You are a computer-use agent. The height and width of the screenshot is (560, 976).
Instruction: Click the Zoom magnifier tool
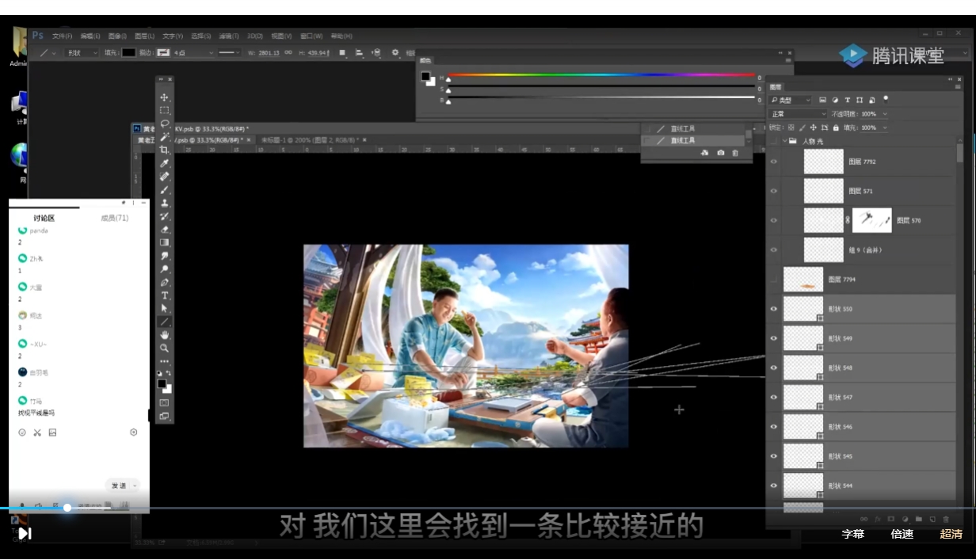[165, 348]
